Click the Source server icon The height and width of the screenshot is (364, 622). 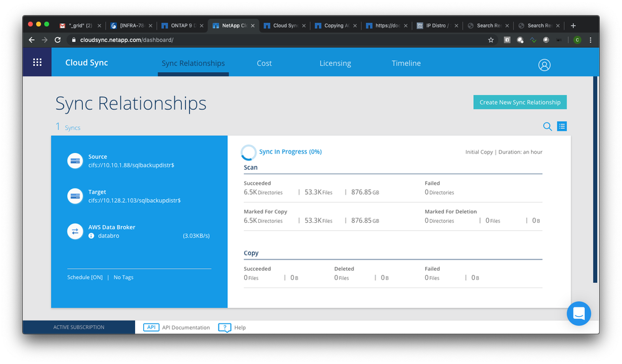(x=75, y=161)
